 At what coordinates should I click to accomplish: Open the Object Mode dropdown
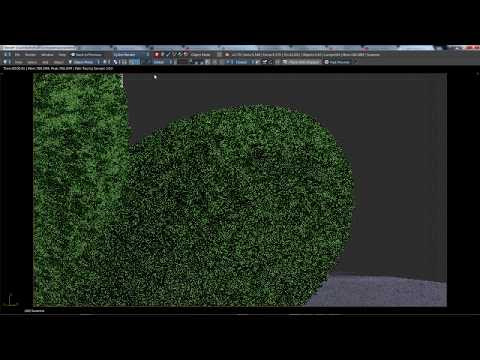(x=84, y=62)
